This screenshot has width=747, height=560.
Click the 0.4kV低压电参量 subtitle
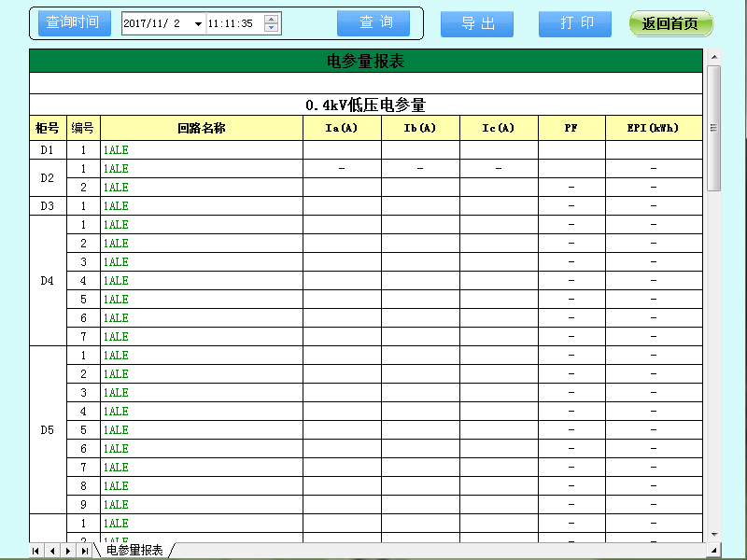coord(366,105)
